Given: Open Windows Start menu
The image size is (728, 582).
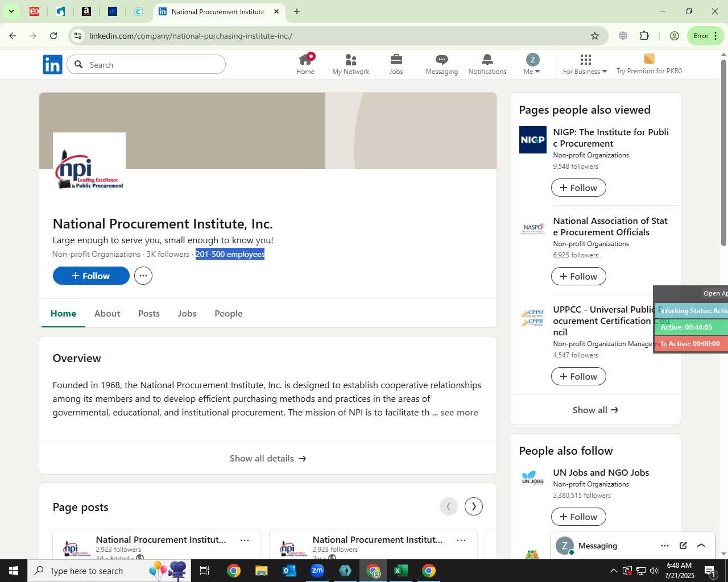Looking at the screenshot, I should pos(14,571).
